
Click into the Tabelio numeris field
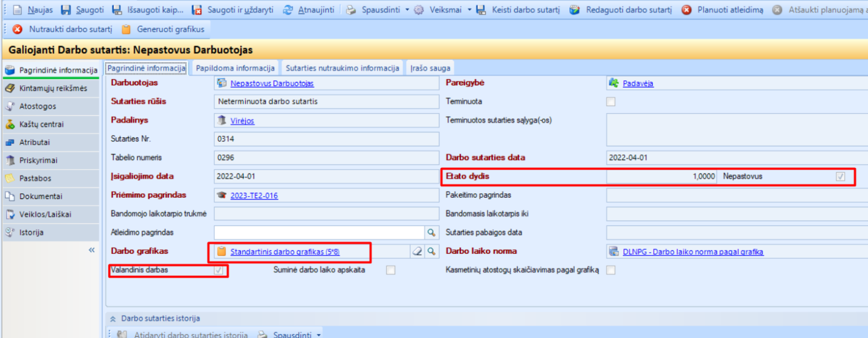pos(327,158)
